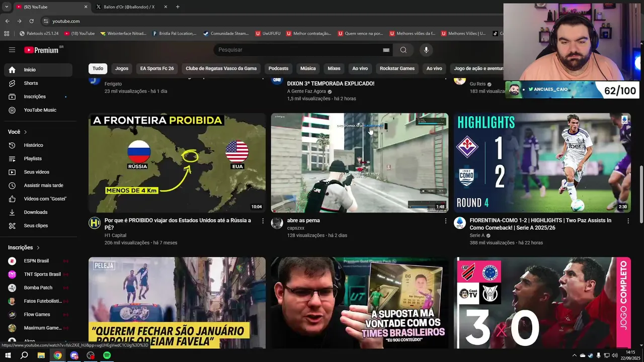Open YouTube Music in sidebar
The width and height of the screenshot is (644, 362).
pos(38,110)
